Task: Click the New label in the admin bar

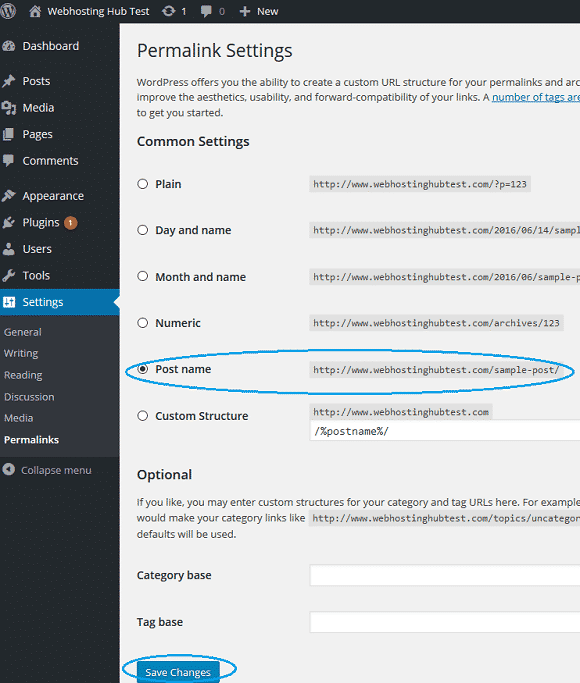Action: coord(267,11)
